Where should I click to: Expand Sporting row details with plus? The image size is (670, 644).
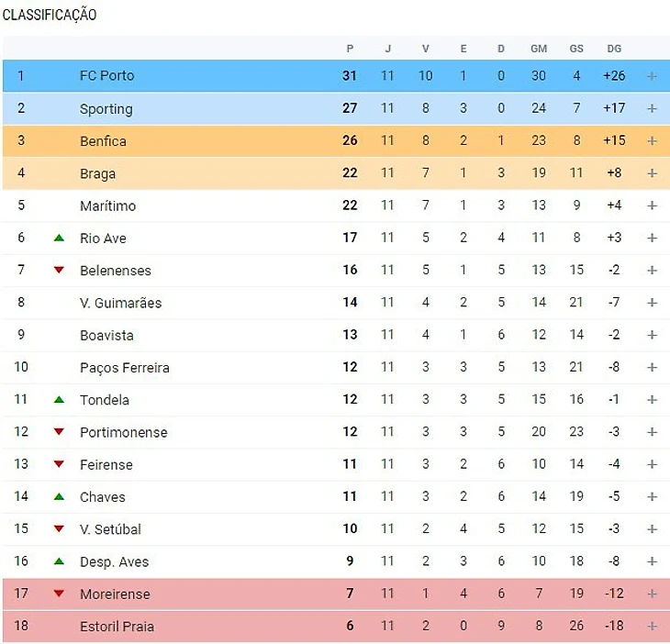pyautogui.click(x=652, y=108)
